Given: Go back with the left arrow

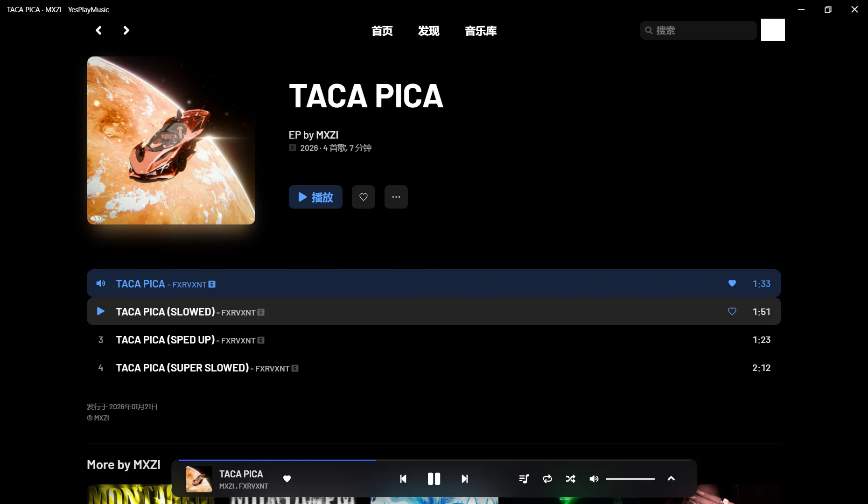Looking at the screenshot, I should (98, 30).
